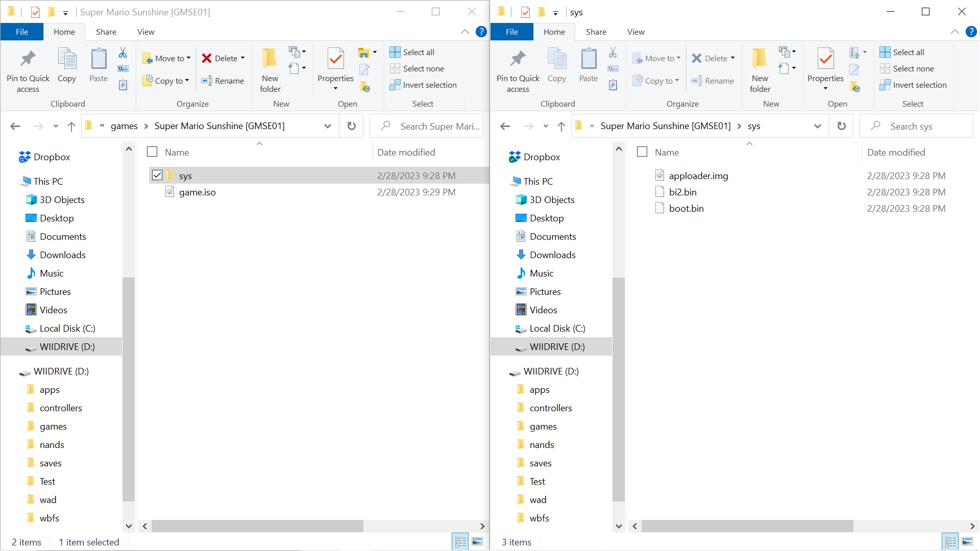Click Rename in left window ribbon
Viewport: 980px width, 551px height.
pyautogui.click(x=223, y=81)
